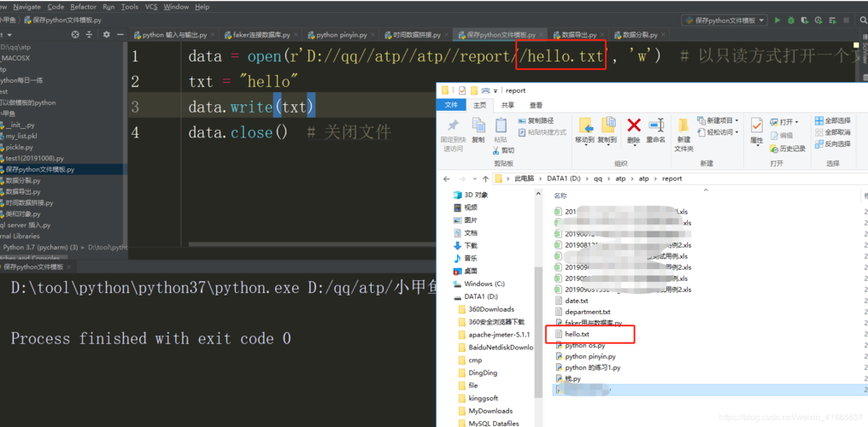Select python pinyin.py in Explorer file list
868x427 pixels.
tap(590, 357)
